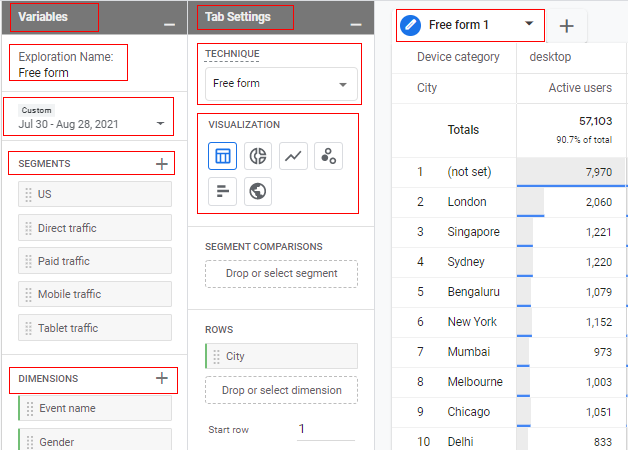Select the geo map visualization icon
This screenshot has width=628, height=450.
pyautogui.click(x=258, y=191)
